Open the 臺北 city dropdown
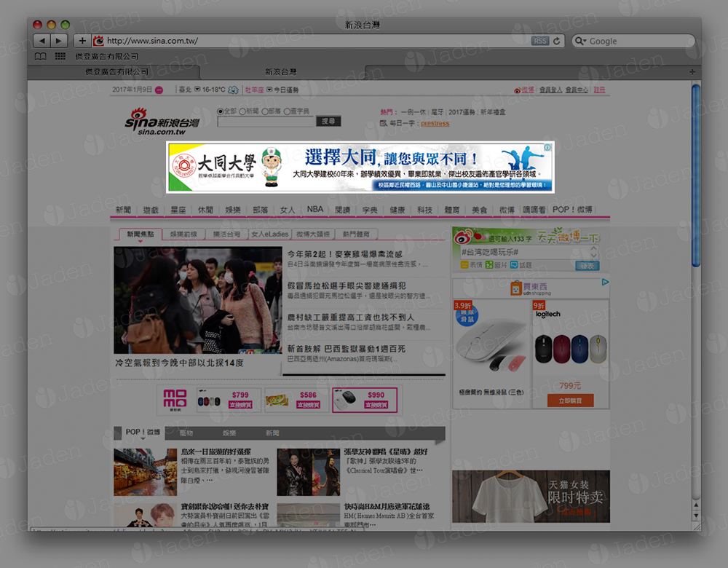The height and width of the screenshot is (568, 728). [x=197, y=89]
